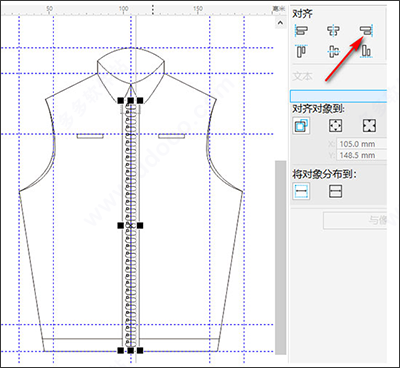
Task: Click the 50 mark on horizontal ruler
Action: tap(49, 8)
